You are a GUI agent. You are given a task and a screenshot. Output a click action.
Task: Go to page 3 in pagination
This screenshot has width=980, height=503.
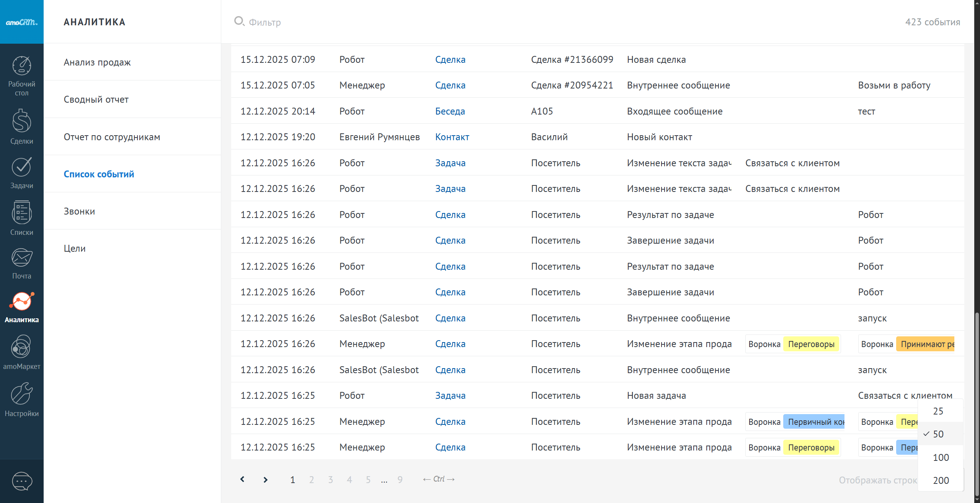[x=330, y=480]
